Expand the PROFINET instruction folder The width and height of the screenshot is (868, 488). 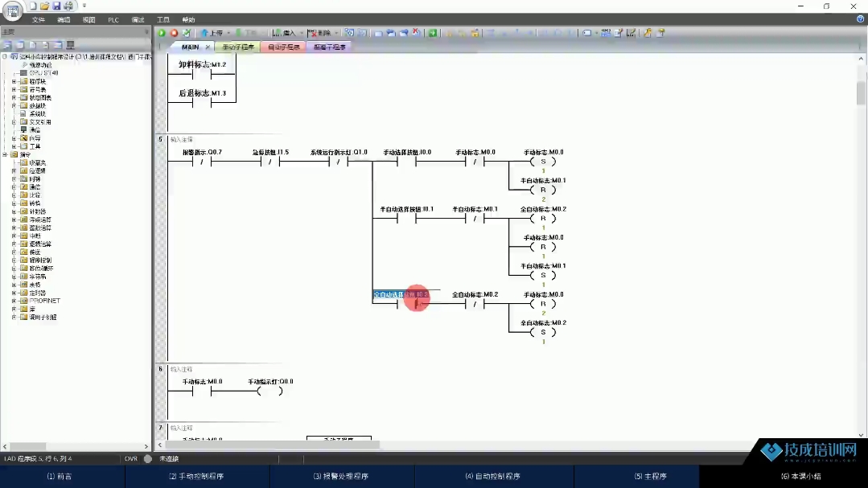point(14,301)
